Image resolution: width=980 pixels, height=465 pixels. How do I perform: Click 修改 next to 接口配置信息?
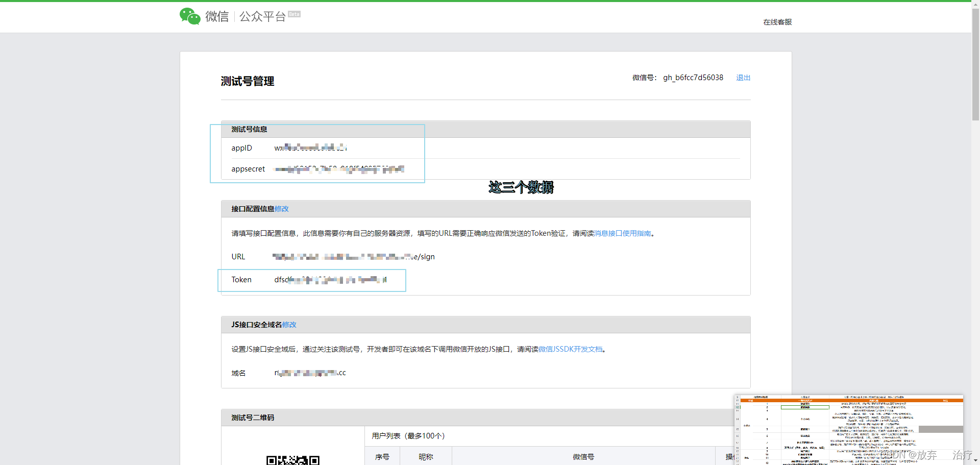pyautogui.click(x=281, y=209)
